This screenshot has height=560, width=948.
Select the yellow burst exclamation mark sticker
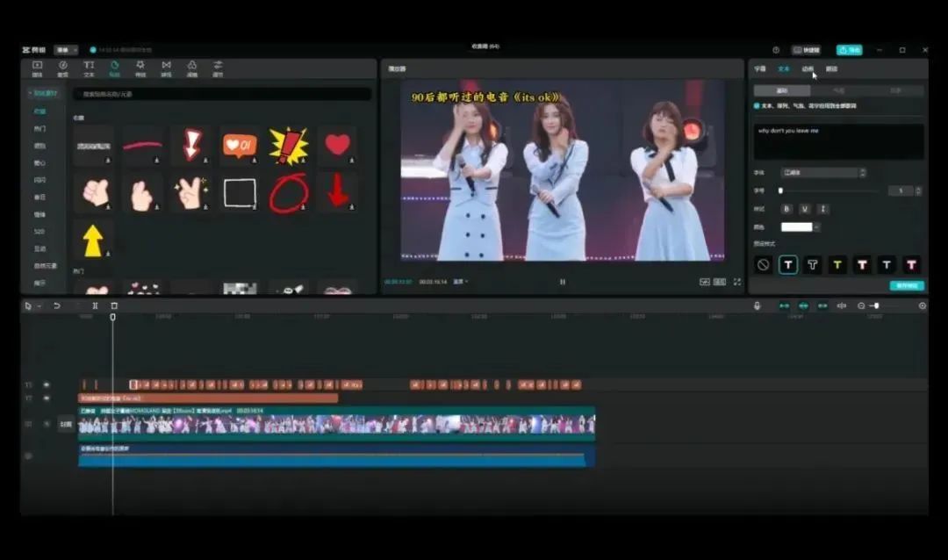tap(289, 145)
